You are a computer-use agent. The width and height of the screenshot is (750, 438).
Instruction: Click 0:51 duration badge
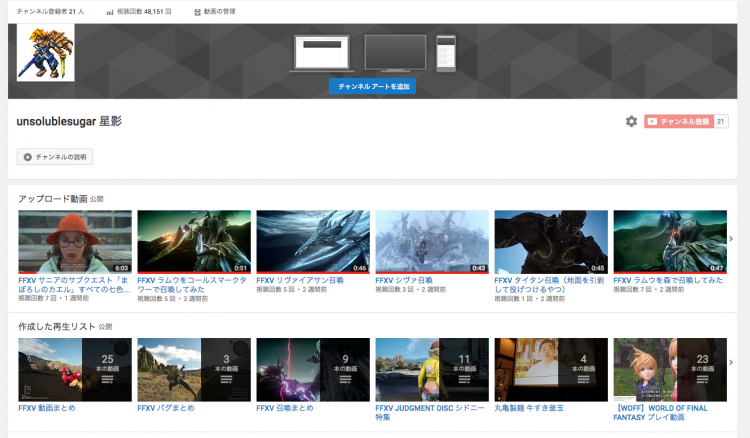(x=241, y=268)
